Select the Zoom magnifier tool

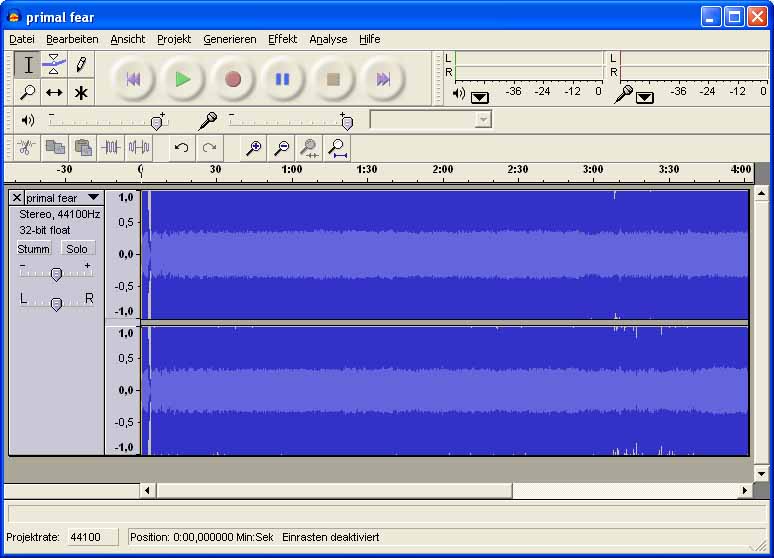28,92
